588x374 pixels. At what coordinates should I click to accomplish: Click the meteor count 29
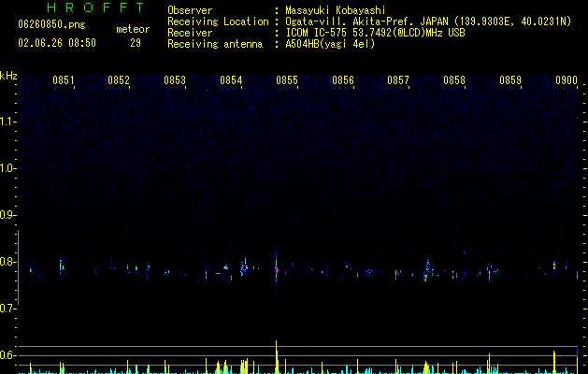136,43
